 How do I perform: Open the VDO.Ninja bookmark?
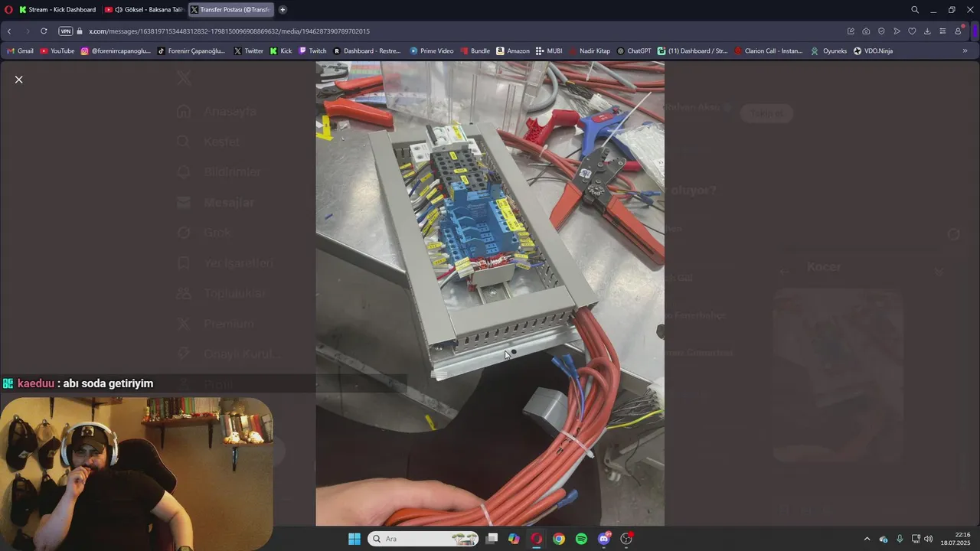coord(873,51)
